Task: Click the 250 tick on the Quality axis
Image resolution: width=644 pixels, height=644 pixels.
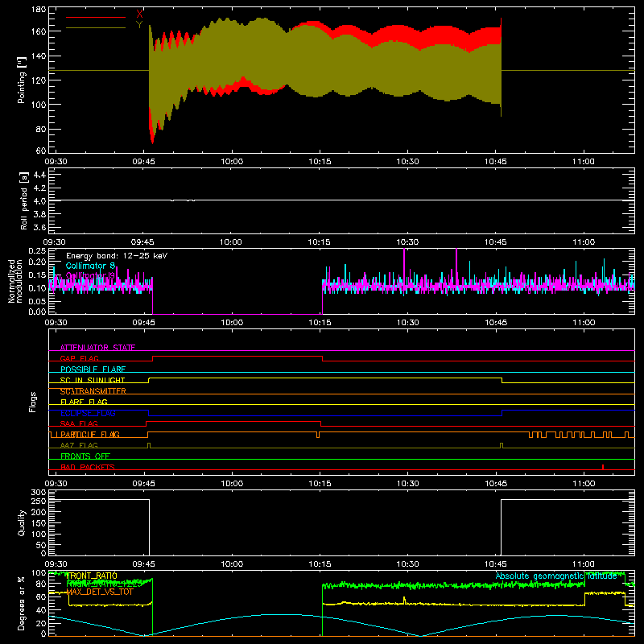Action: tap(39, 502)
